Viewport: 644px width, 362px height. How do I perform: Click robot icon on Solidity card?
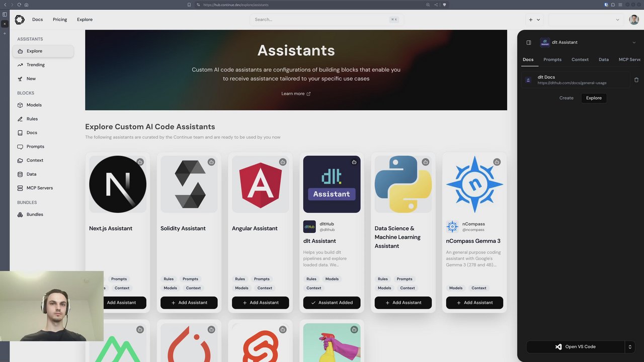tap(211, 162)
